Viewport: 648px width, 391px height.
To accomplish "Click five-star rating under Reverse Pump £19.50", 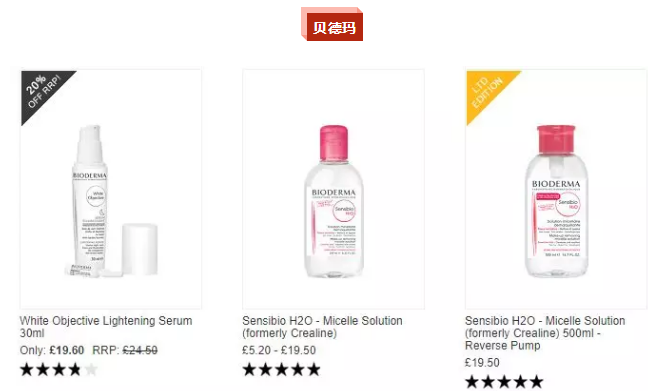I will click(x=504, y=382).
